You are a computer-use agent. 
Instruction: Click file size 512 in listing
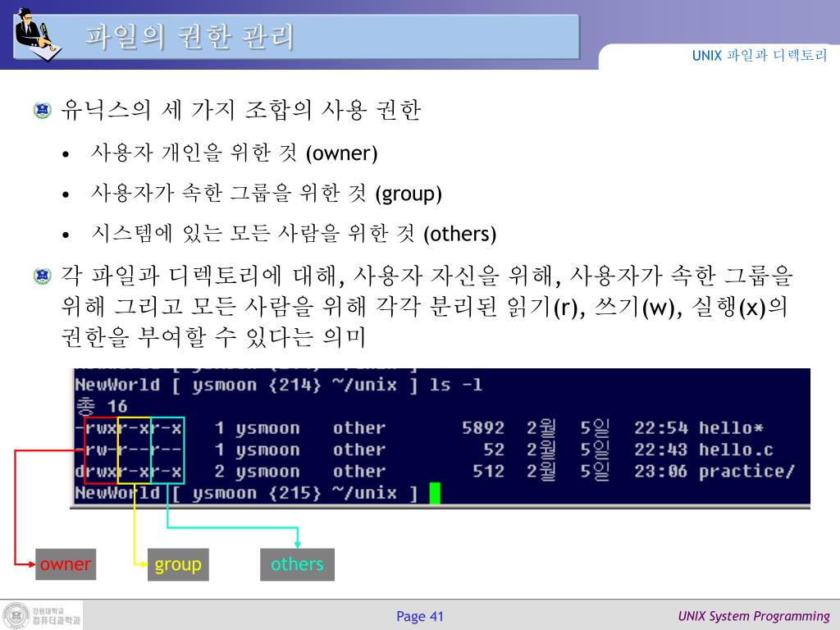tap(489, 471)
